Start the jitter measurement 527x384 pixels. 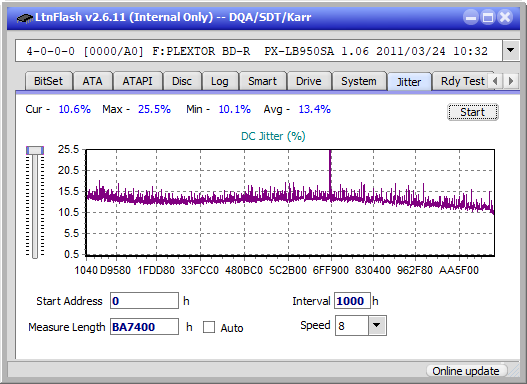(x=472, y=112)
